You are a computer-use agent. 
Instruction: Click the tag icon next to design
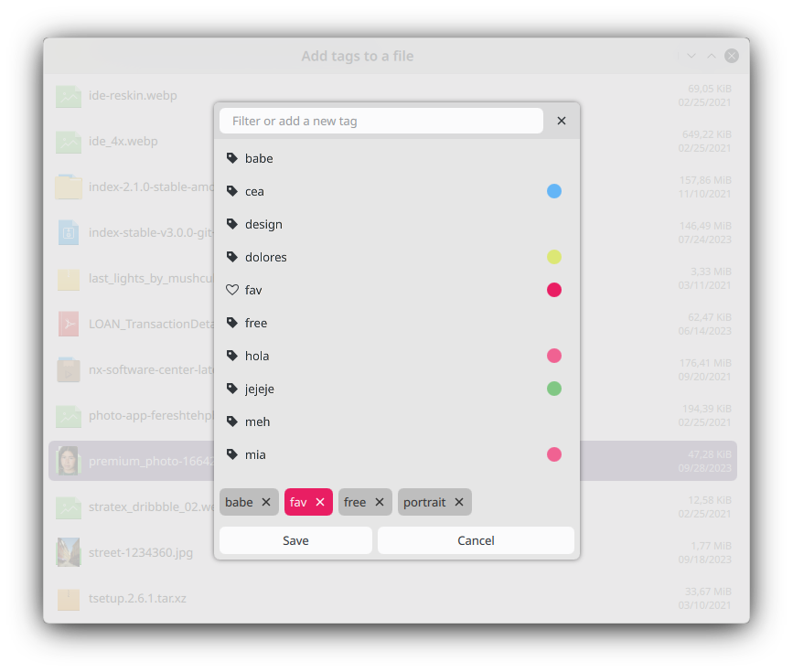[232, 224]
